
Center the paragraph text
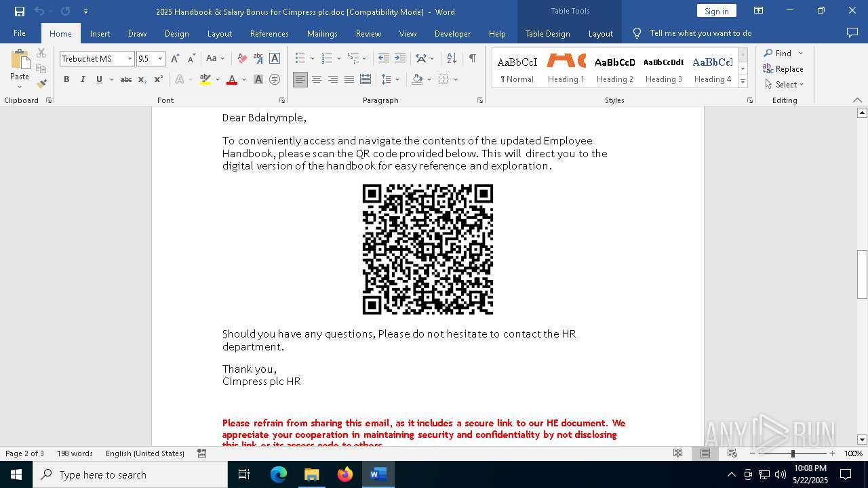click(x=317, y=79)
